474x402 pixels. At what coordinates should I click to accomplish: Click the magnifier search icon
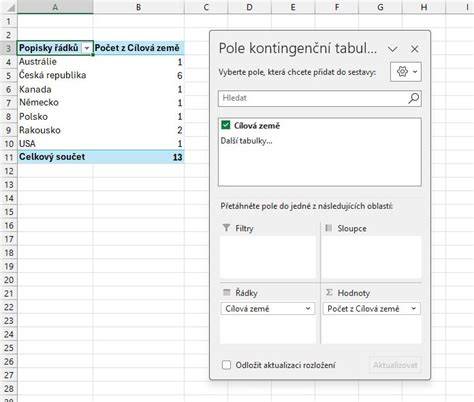tap(413, 98)
